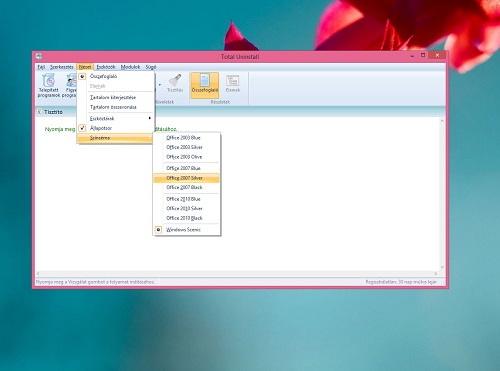This screenshot has width=500, height=371.
Task: Apply the Office 2007 Silver color scheme
Action: [187, 178]
